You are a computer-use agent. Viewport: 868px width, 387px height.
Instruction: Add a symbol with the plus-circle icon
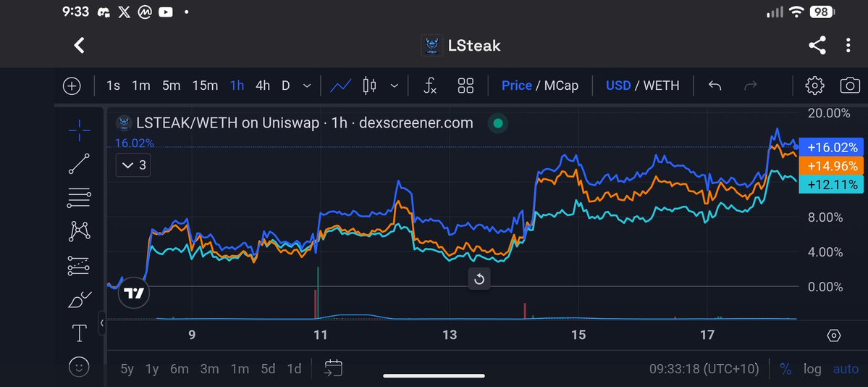coord(72,86)
